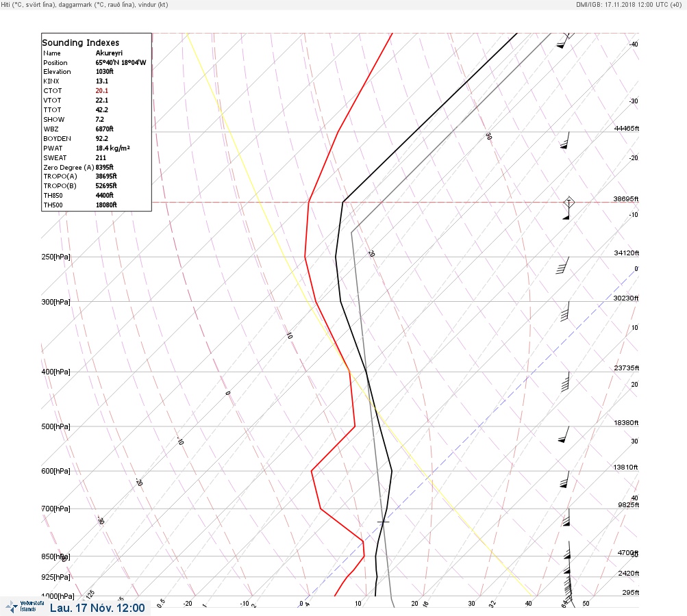Click the TTOT value '42.2'
Screen dimensions: 687x616
(101, 110)
